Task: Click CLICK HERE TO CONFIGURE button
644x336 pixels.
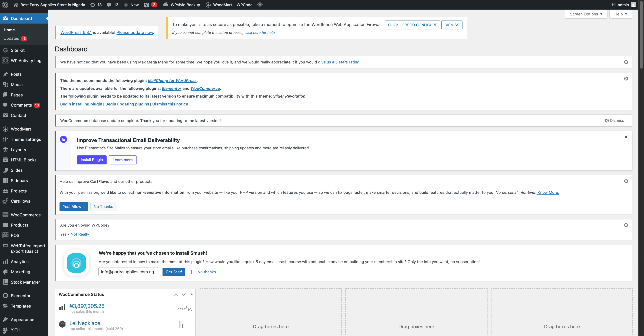Action: click(412, 25)
